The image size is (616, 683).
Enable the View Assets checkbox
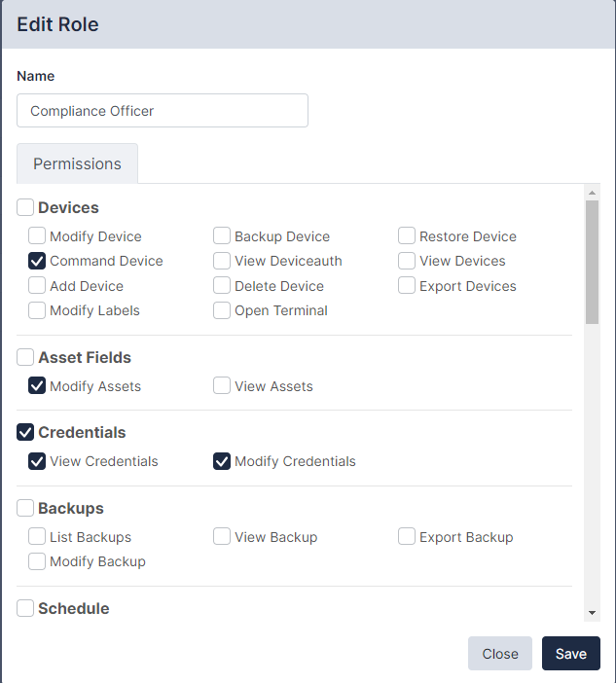click(x=222, y=386)
